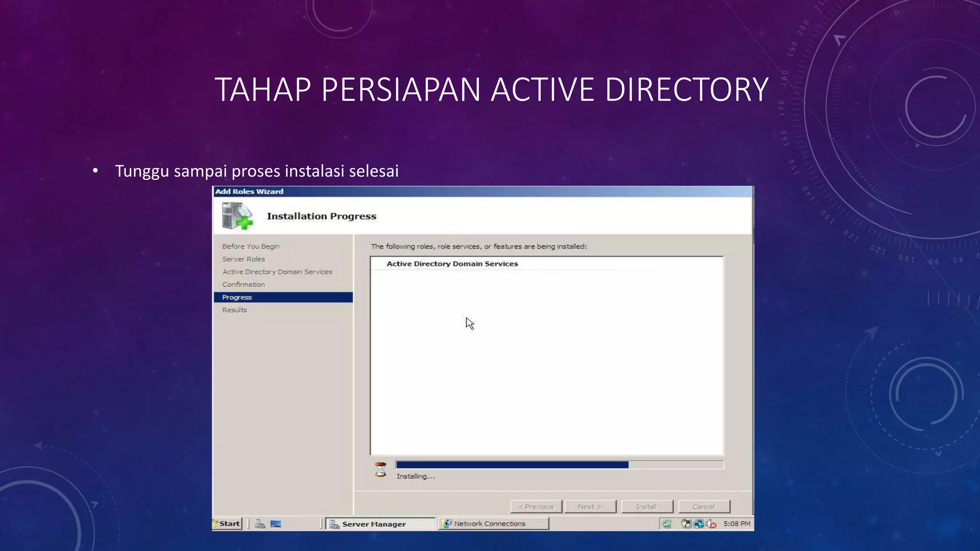Click Show Desktop quick launch icon

(276, 524)
